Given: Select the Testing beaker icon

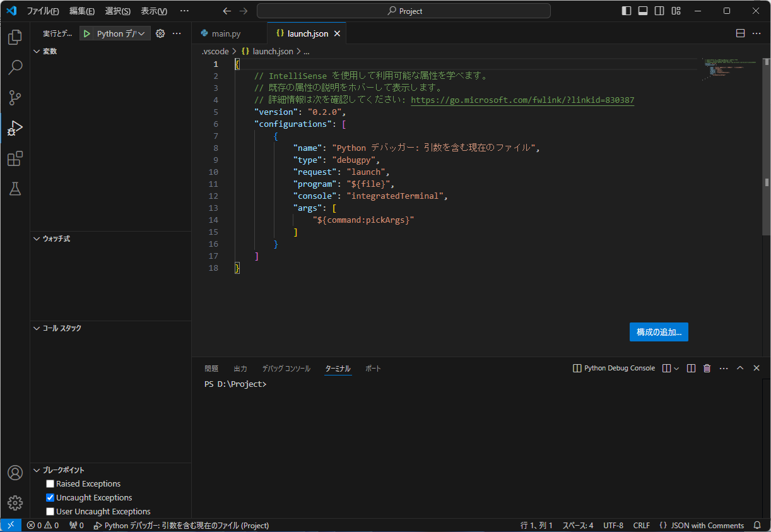Looking at the screenshot, I should pos(14,189).
